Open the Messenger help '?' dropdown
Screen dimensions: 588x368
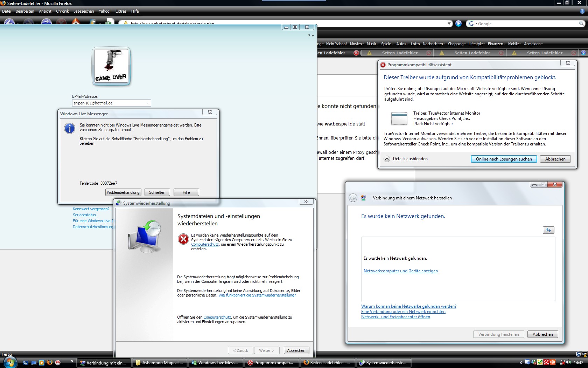(x=310, y=36)
